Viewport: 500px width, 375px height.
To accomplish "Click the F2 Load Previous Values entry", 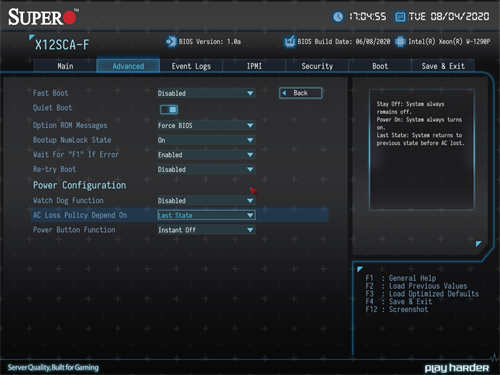I will pos(416,286).
